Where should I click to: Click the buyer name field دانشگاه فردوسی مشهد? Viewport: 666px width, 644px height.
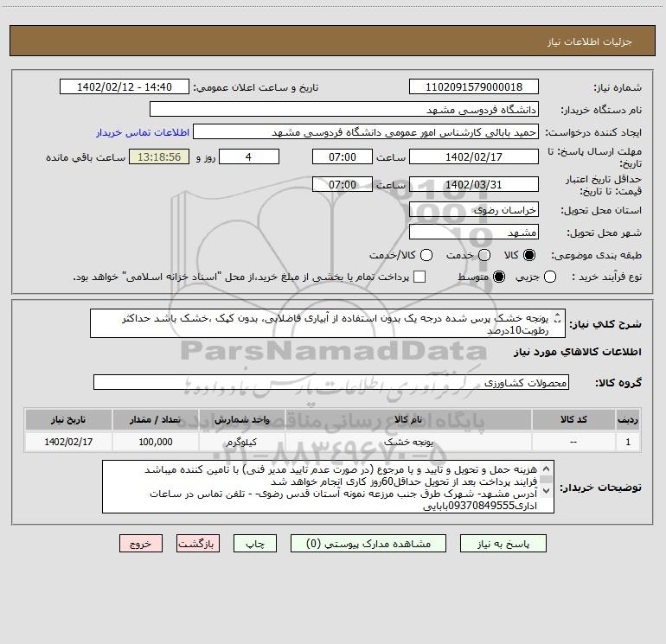tap(344, 110)
